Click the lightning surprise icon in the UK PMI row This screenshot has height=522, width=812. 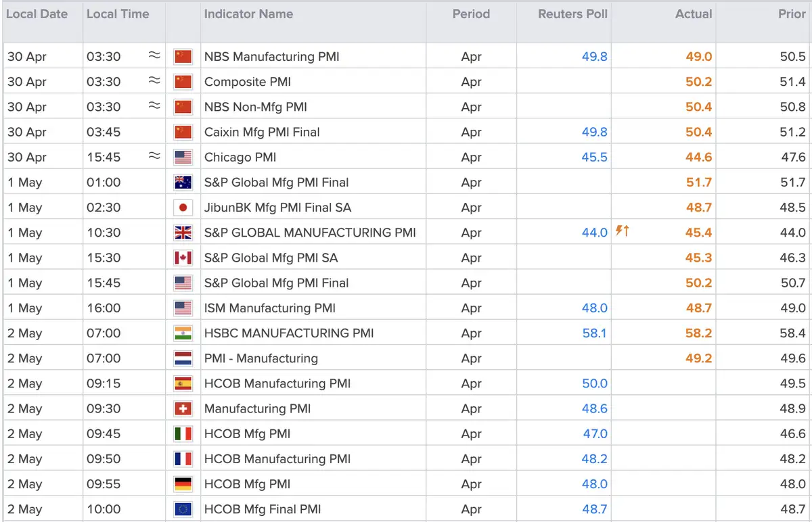[x=623, y=231]
